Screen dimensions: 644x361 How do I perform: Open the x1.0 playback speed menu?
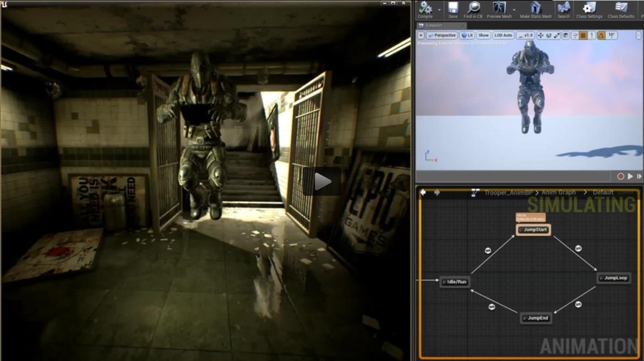tap(525, 36)
